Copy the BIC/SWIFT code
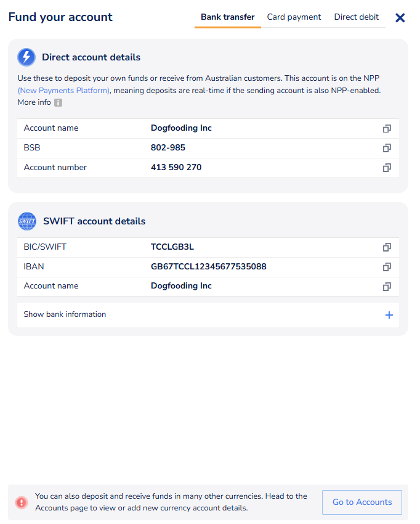 click(387, 247)
